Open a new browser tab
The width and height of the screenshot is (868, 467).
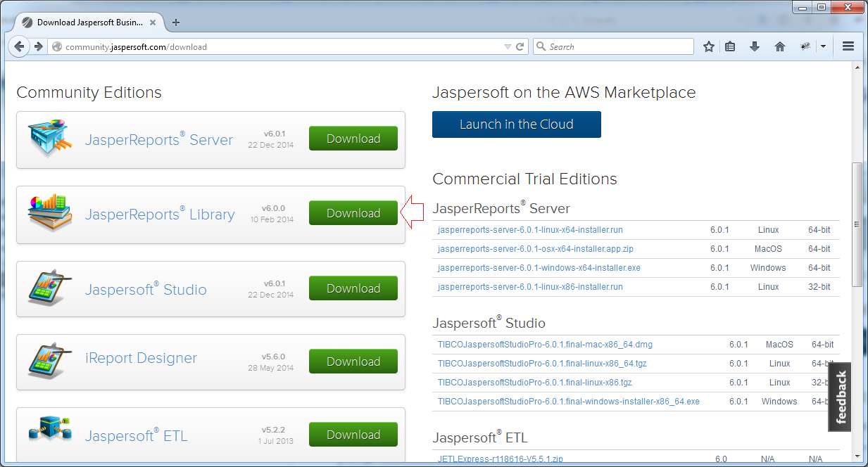pos(175,22)
